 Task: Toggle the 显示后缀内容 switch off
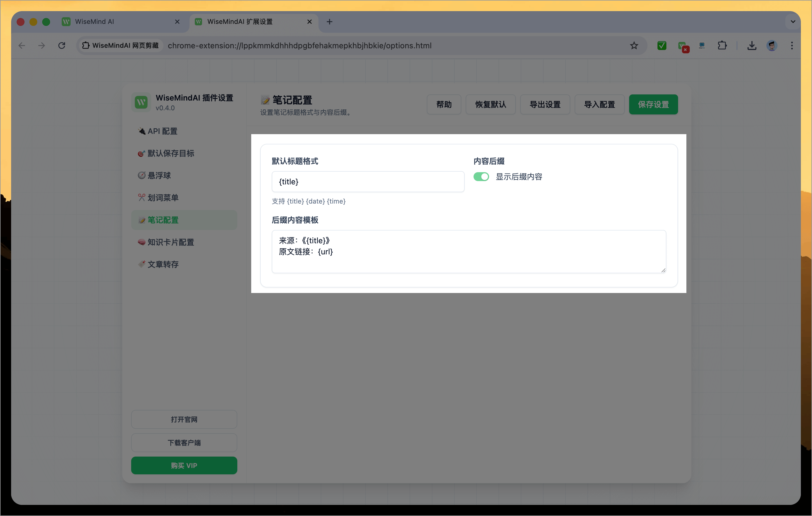481,177
